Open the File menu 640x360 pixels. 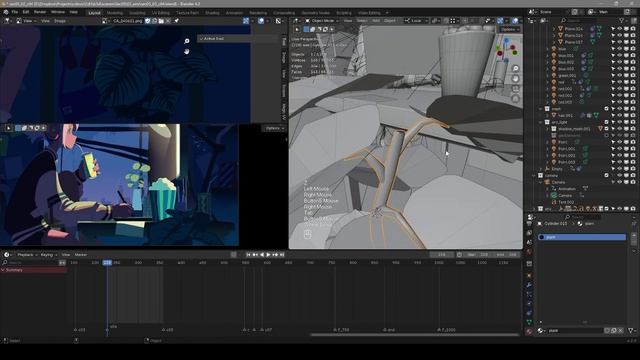tap(15, 12)
